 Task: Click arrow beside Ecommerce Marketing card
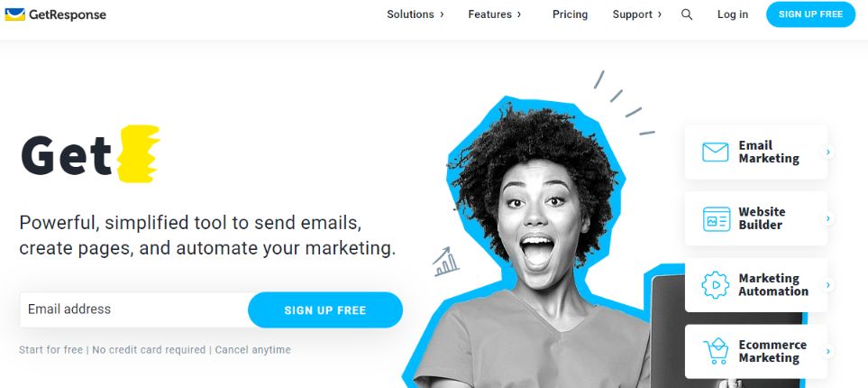(x=827, y=351)
